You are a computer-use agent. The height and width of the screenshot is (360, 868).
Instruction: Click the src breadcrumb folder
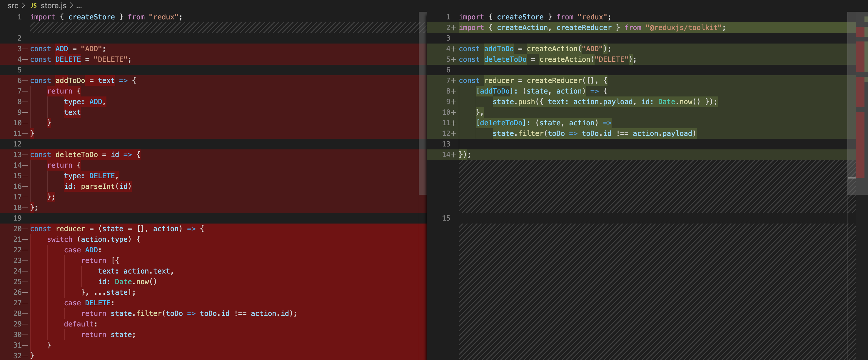pos(13,6)
